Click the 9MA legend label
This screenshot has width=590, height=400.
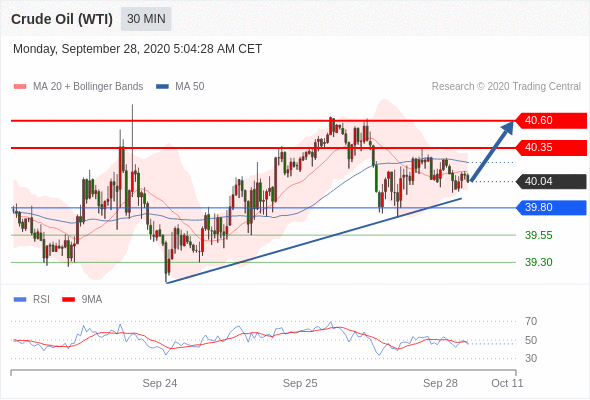pos(92,300)
